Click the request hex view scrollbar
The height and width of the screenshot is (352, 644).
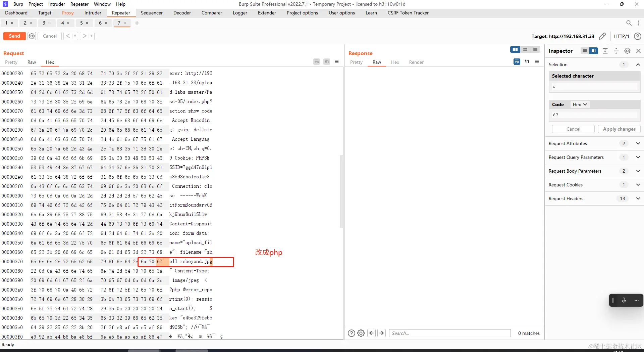(x=341, y=191)
